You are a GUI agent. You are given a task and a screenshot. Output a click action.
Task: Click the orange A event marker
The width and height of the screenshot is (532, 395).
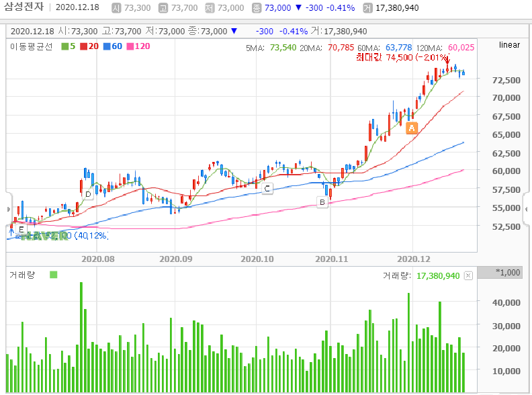coord(412,128)
